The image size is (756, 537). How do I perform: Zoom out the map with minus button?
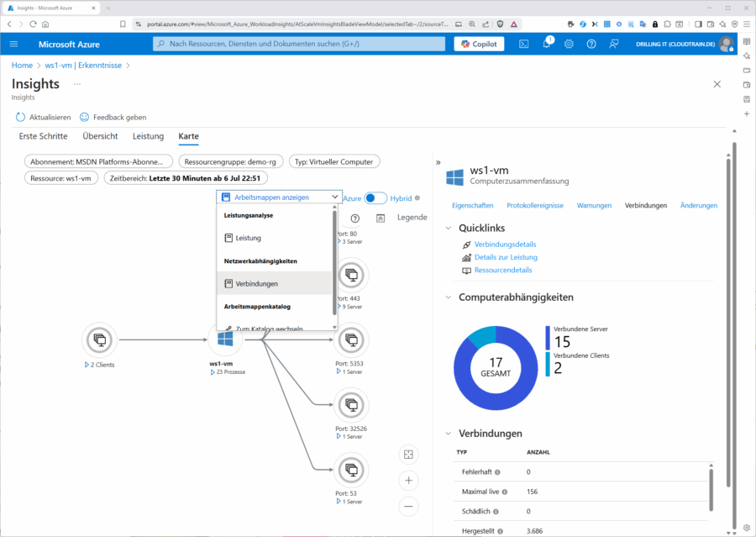pyautogui.click(x=408, y=507)
